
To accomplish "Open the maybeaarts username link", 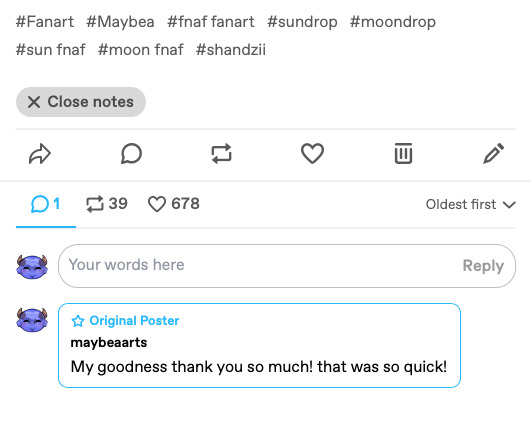I will 109,343.
